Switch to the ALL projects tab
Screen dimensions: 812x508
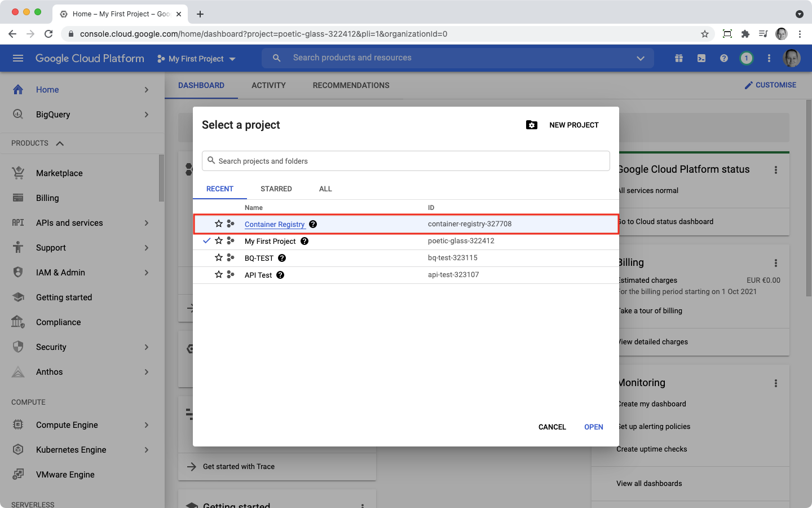click(x=325, y=189)
